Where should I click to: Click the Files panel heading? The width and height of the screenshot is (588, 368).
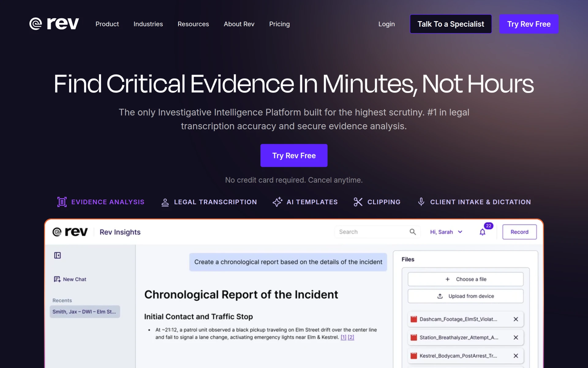pos(408,259)
